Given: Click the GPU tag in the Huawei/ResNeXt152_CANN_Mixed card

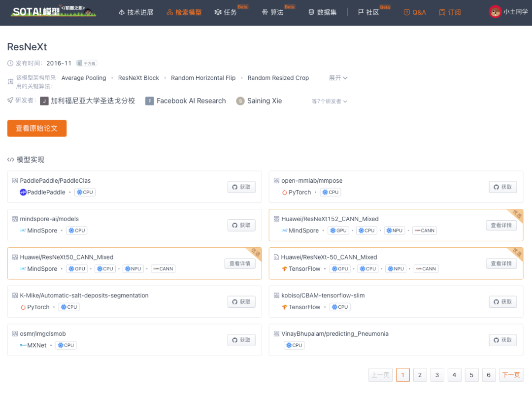Looking at the screenshot, I should click(338, 230).
